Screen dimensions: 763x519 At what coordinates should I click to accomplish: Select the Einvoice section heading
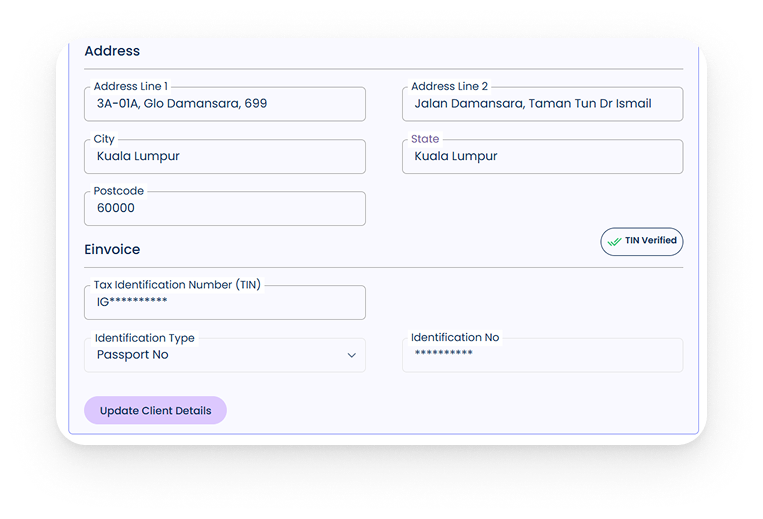pos(112,249)
